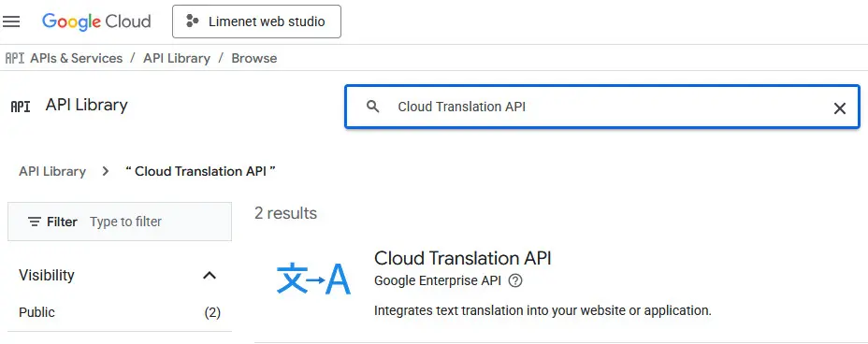Open help icon beside Google Enterprise API

click(515, 281)
